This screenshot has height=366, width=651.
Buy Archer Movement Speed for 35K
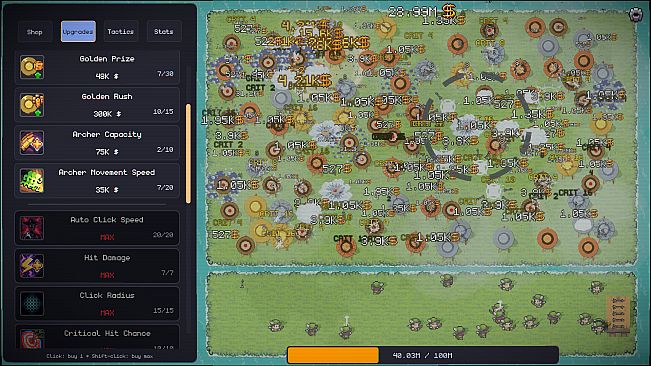tap(97, 181)
